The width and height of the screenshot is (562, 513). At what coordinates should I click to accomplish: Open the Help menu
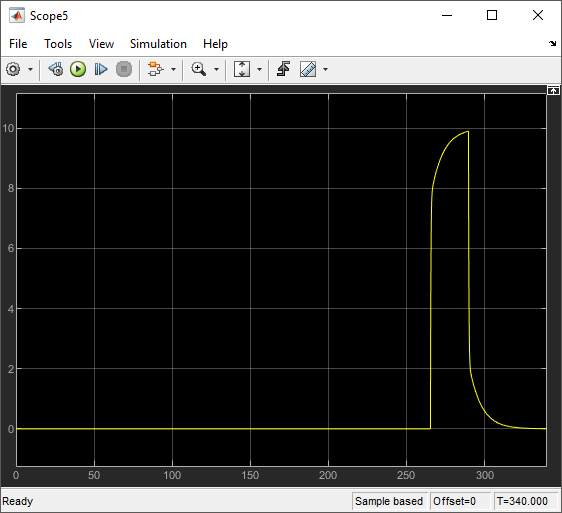pos(215,44)
